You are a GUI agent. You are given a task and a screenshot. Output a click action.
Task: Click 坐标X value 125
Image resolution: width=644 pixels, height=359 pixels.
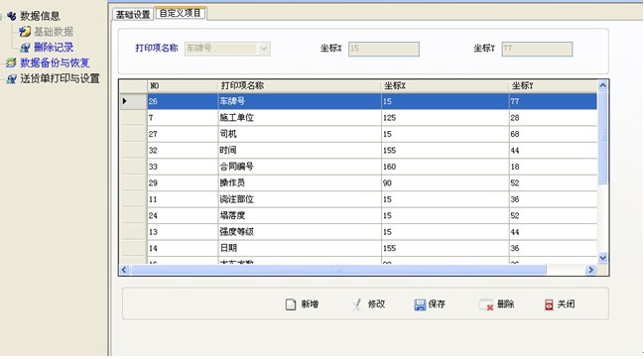click(445, 118)
